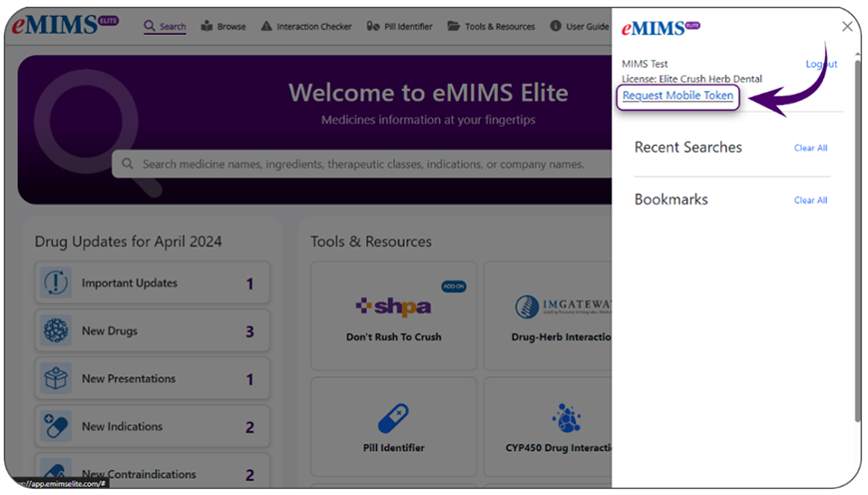
Task: Open the New Drugs row
Action: (153, 331)
